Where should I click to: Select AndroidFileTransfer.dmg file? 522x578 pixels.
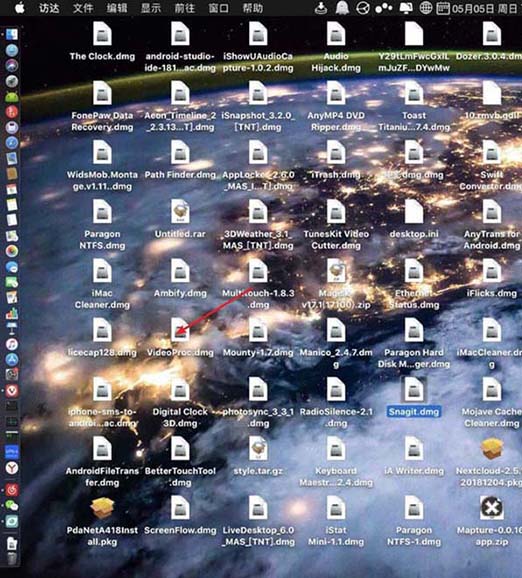point(102,449)
